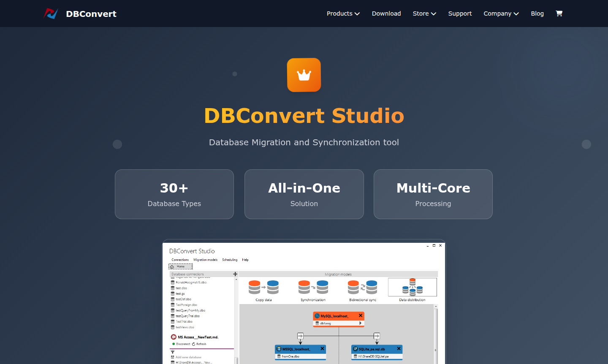Go to the Blog link
This screenshot has height=364, width=608.
click(537, 14)
